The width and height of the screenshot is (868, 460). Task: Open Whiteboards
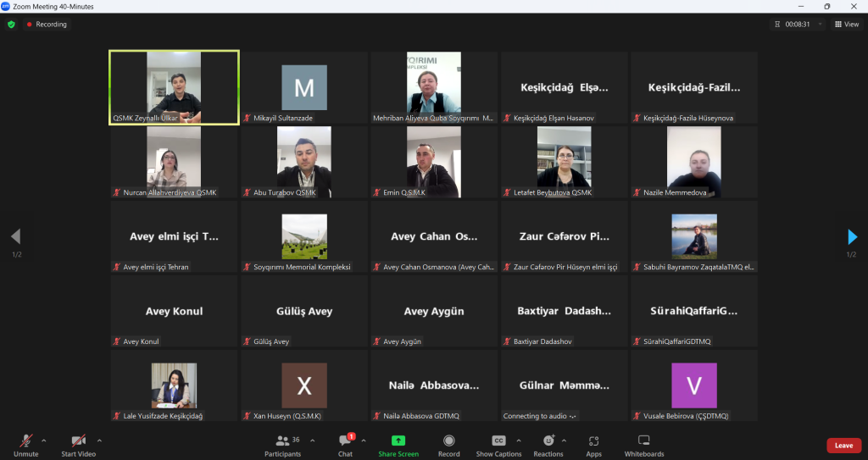point(644,445)
